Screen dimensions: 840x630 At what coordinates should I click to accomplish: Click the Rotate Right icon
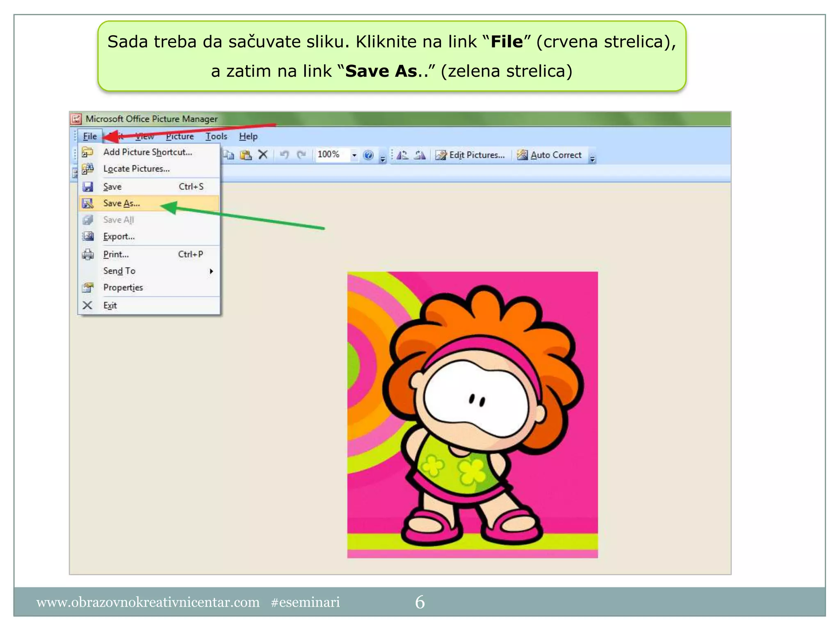[x=420, y=155]
